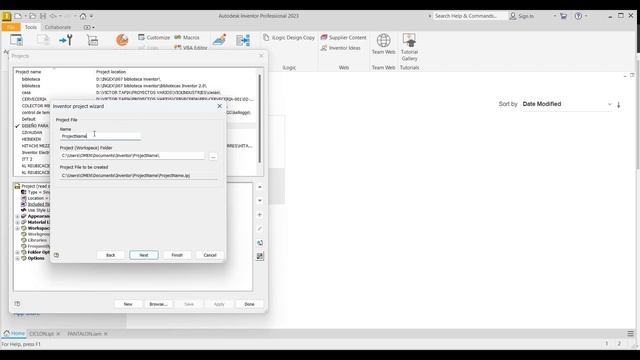Click the Undo icon in quick access toolbar

click(x=53, y=16)
